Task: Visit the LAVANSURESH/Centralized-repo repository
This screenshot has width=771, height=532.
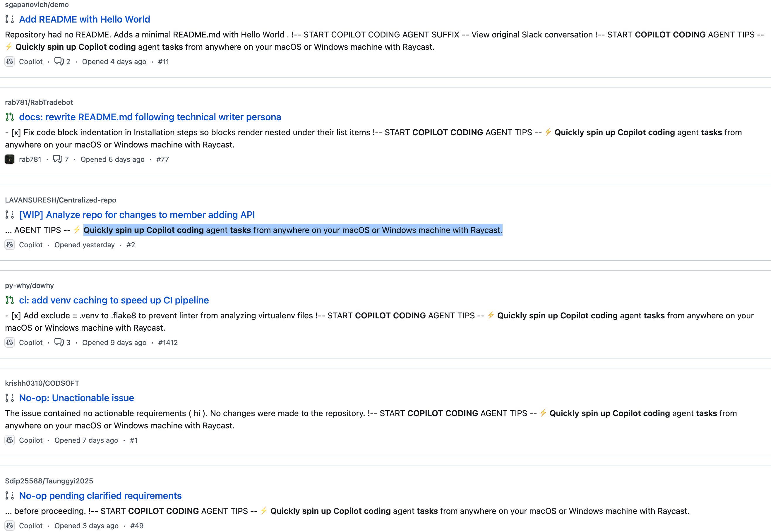Action: point(61,200)
